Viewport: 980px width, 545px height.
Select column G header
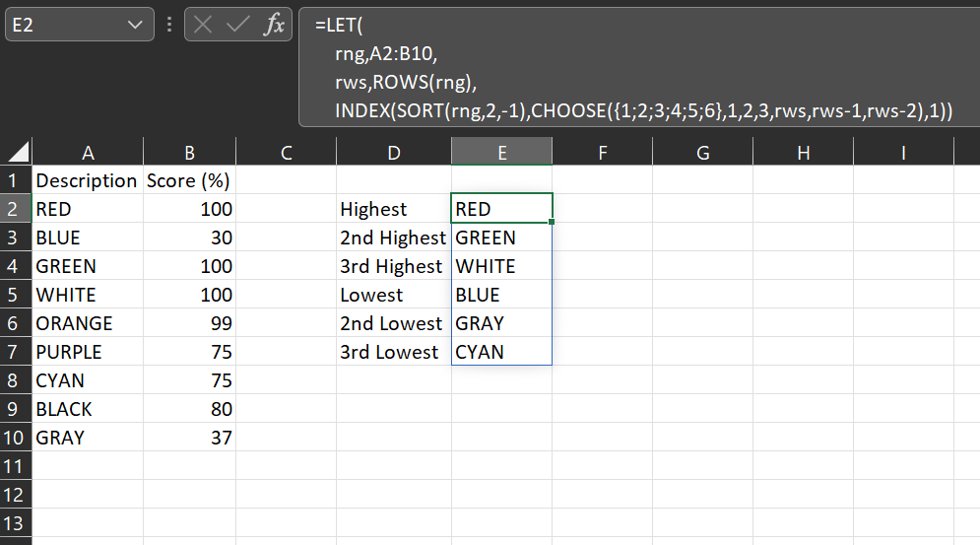[703, 152]
